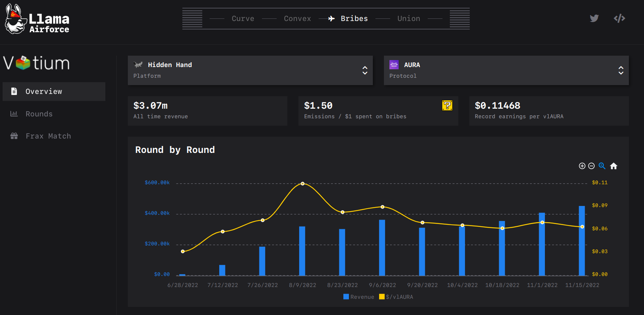644x315 pixels.
Task: Open the source code icon link
Action: point(619,18)
